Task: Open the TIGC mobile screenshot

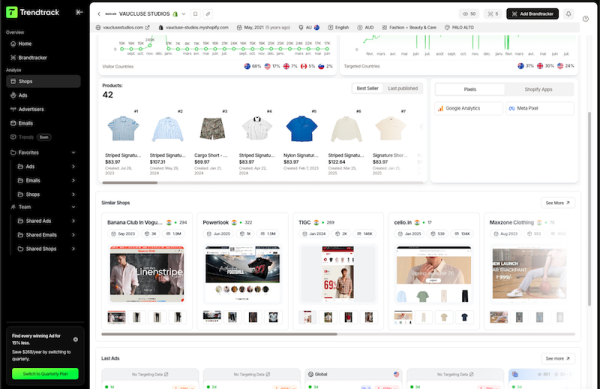Action: pyautogui.click(x=338, y=274)
